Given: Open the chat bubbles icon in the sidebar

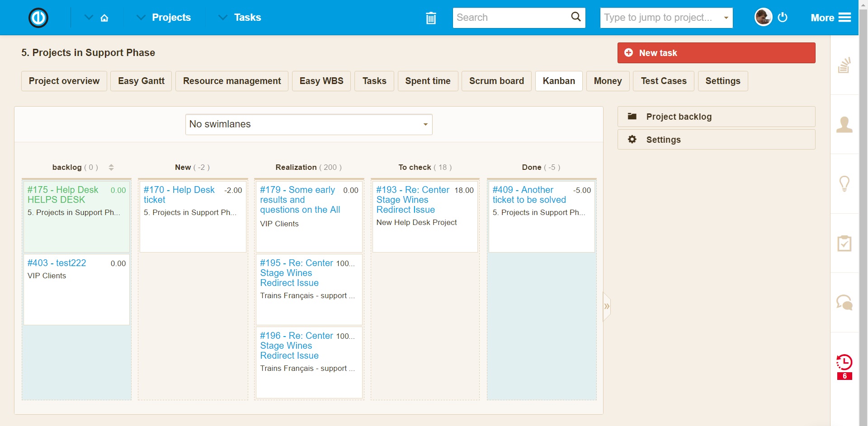Looking at the screenshot, I should click(x=845, y=302).
